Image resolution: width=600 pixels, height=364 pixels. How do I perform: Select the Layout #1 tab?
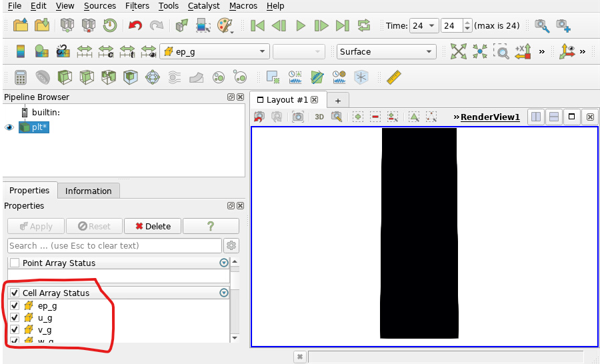[x=287, y=100]
